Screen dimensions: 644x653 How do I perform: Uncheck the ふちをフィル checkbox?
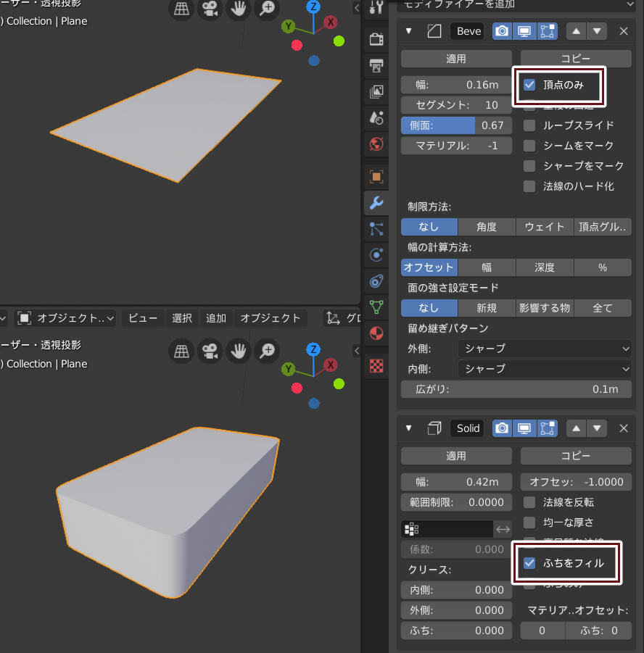click(x=529, y=563)
